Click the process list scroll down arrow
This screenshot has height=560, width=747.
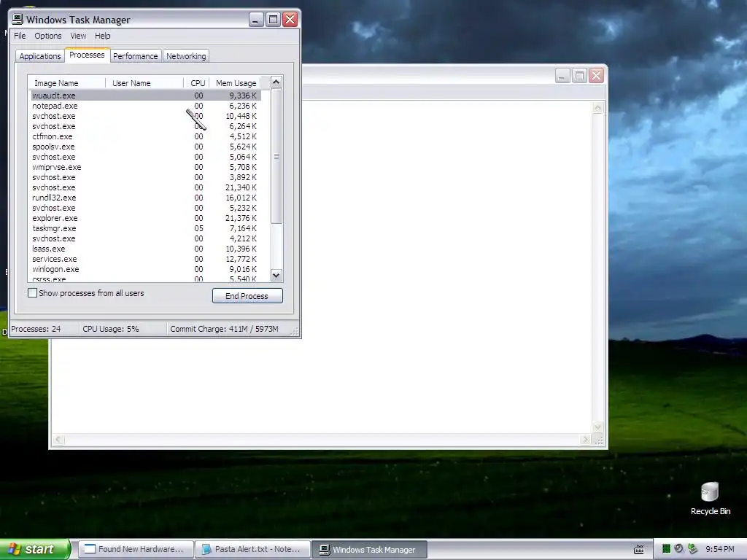click(276, 275)
